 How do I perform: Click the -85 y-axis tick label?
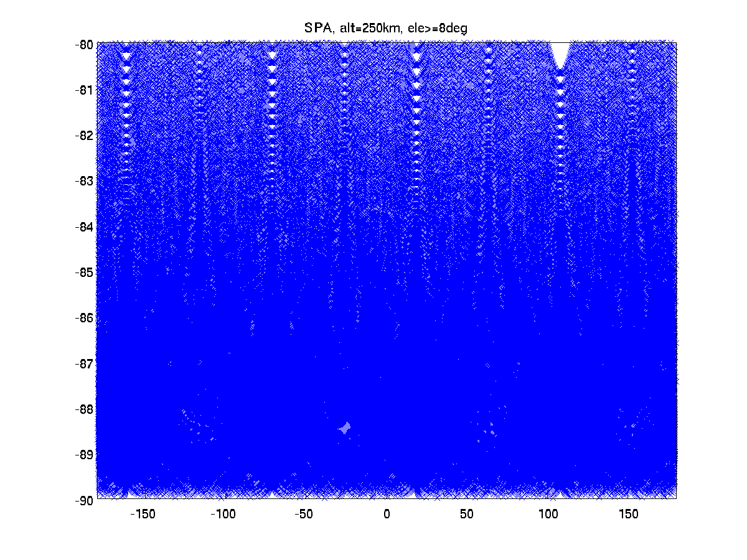(85, 272)
